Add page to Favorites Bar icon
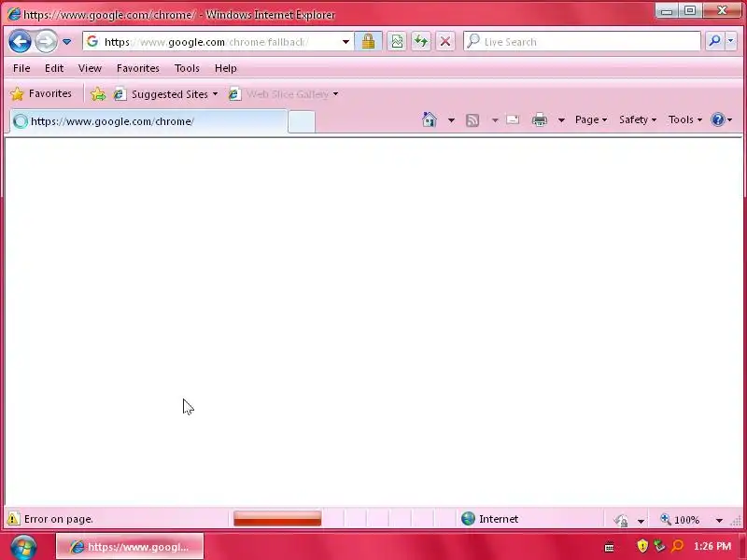 [x=98, y=94]
